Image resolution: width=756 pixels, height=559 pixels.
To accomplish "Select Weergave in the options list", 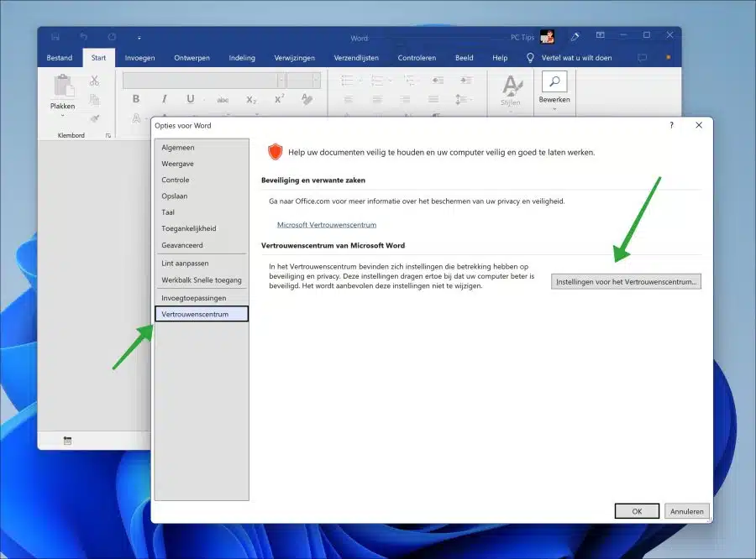I will point(202,164).
